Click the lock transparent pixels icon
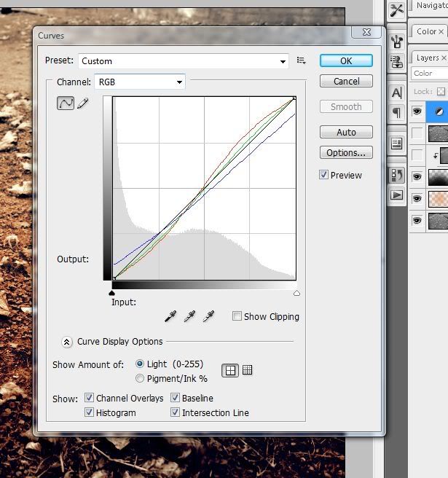This screenshot has width=448, height=478. coord(441,91)
